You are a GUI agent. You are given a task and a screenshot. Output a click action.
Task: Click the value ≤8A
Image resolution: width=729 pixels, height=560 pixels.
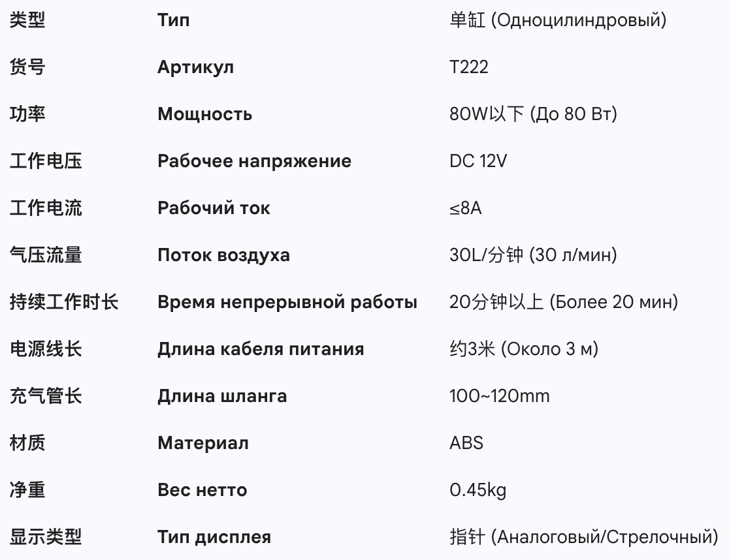click(x=465, y=208)
